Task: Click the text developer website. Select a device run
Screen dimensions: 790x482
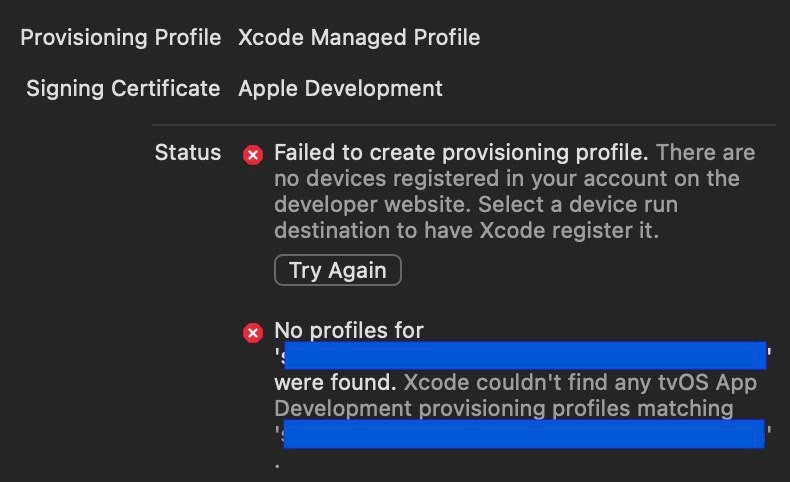Action: click(x=476, y=205)
